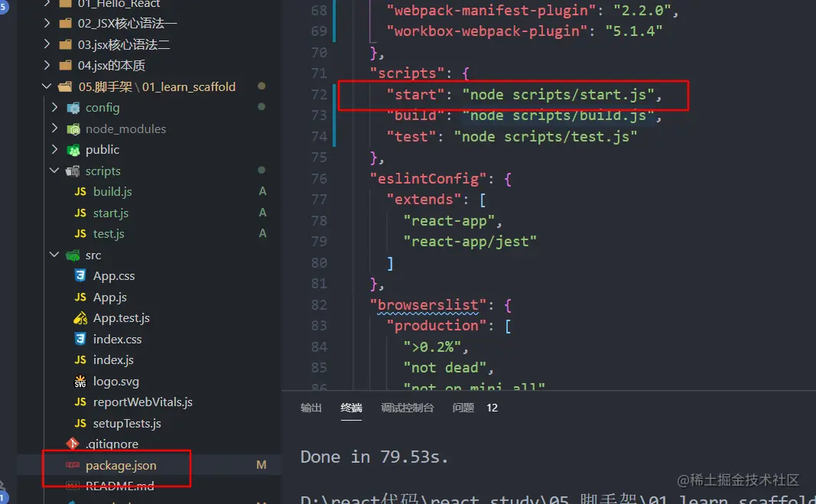This screenshot has width=816, height=504.
Task: Click the JS icon of setupTests.js
Action: (x=80, y=423)
